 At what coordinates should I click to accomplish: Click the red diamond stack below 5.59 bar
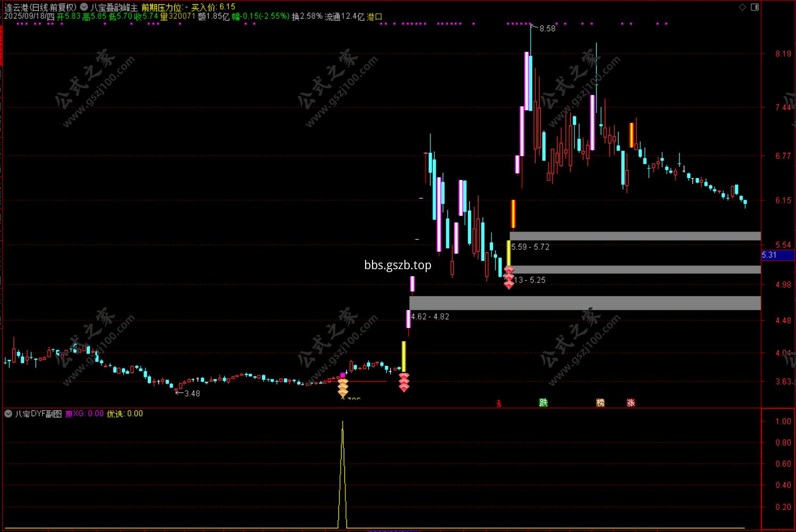click(x=509, y=278)
